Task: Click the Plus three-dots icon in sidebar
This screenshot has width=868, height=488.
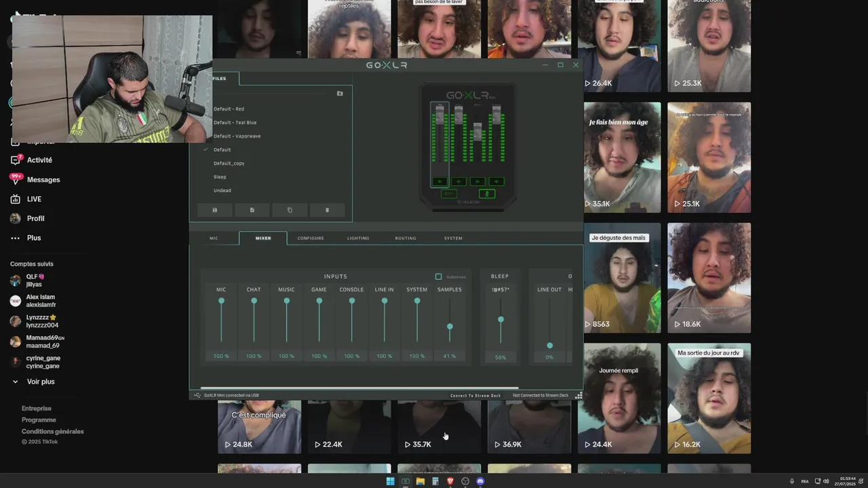Action: (x=15, y=238)
